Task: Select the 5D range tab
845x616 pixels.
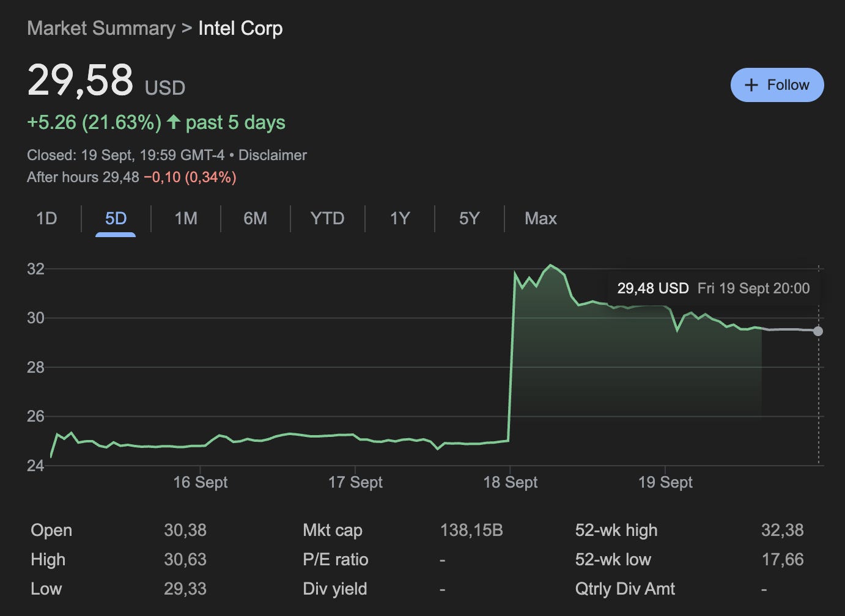Action: [116, 218]
